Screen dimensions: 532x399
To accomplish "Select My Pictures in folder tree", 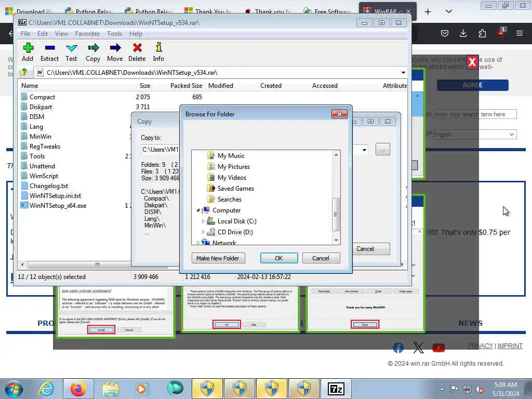I will 234,167.
